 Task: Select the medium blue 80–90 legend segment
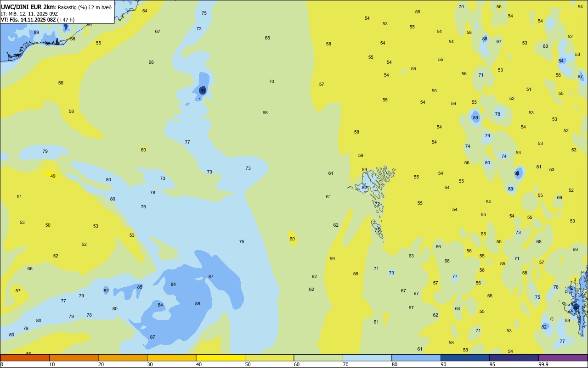[x=416, y=357]
